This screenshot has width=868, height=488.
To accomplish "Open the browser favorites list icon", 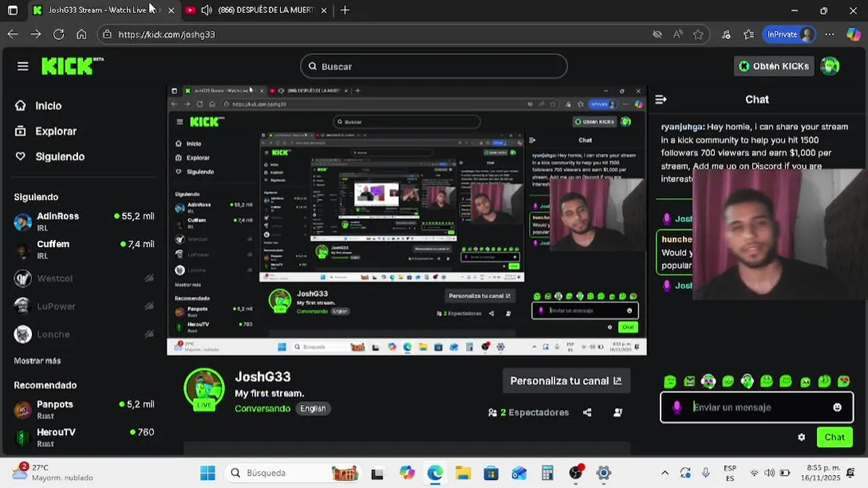I will 749,34.
